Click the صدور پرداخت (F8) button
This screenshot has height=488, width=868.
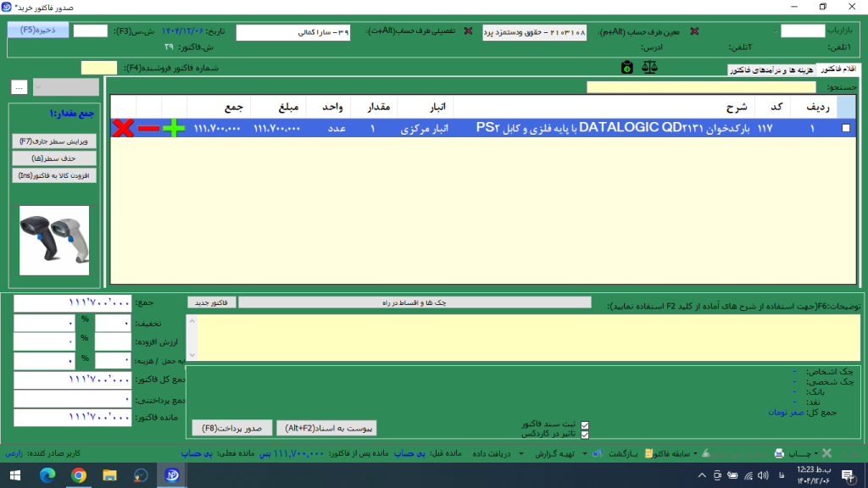click(x=231, y=428)
